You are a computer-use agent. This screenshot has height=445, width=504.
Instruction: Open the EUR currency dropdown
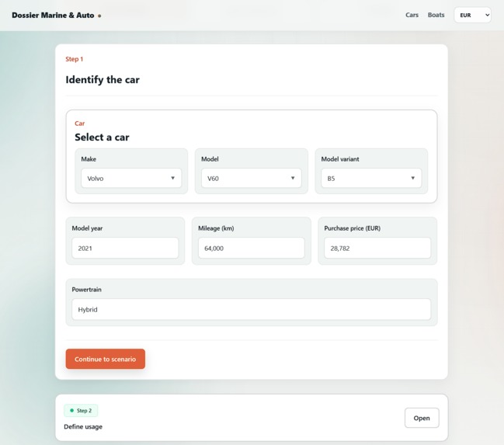472,15
